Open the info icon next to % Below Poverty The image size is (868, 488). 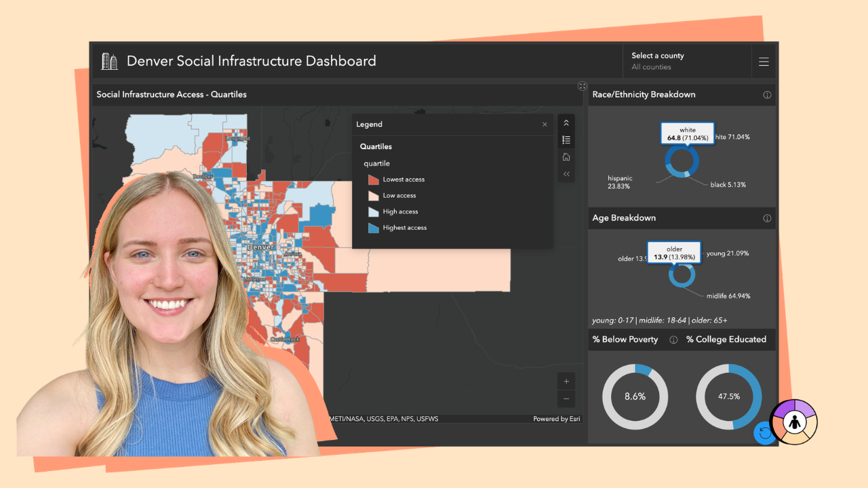point(673,339)
